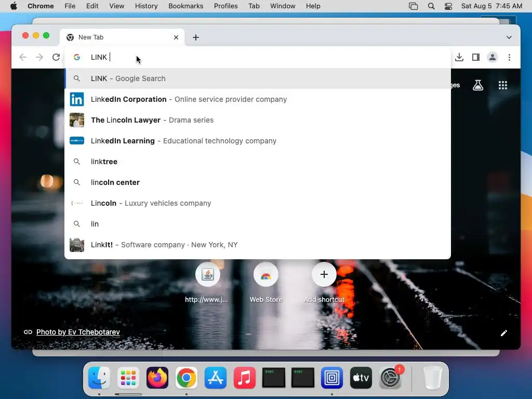This screenshot has width=532, height=399.
Task: Open the Trash in the Dock
Action: coord(433,378)
